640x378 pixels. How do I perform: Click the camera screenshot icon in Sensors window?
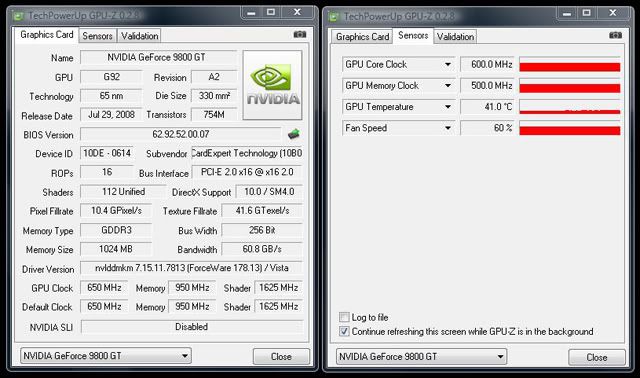click(x=616, y=35)
